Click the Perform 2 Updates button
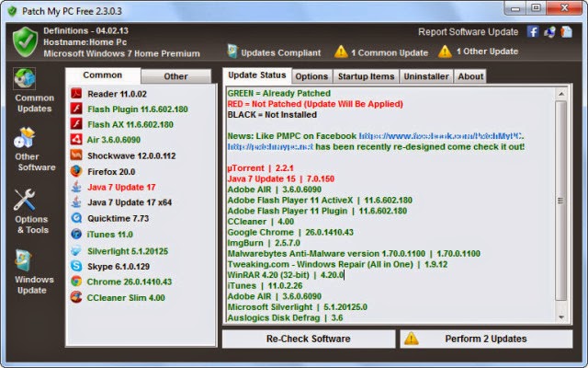Screen dimensions: 588x368 [486, 339]
